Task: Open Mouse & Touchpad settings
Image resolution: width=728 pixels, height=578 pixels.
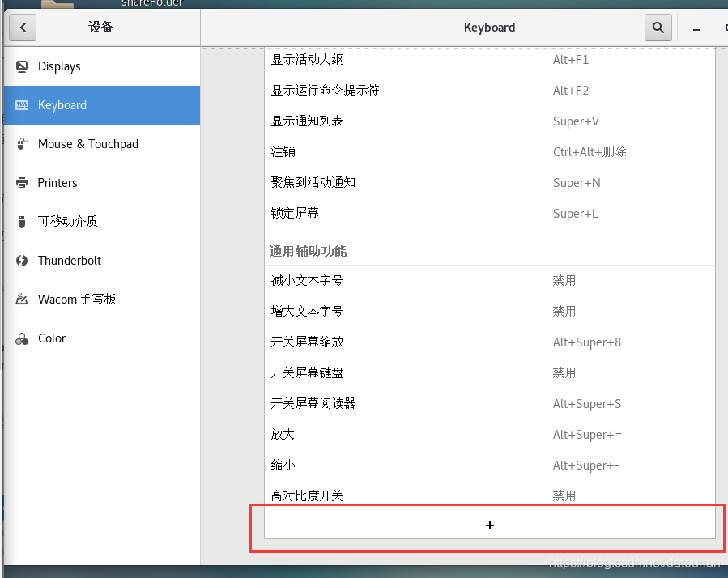Action: tap(102, 144)
